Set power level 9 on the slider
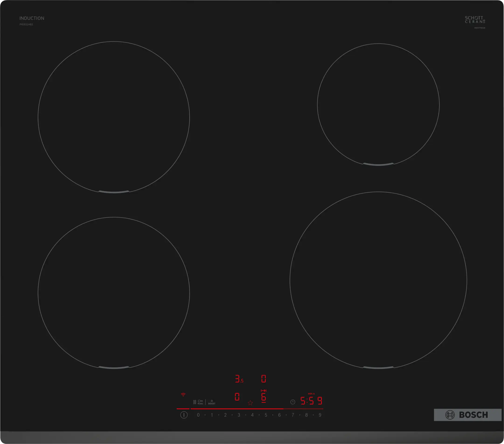Image resolution: width=504 pixels, height=444 pixels. click(x=320, y=415)
